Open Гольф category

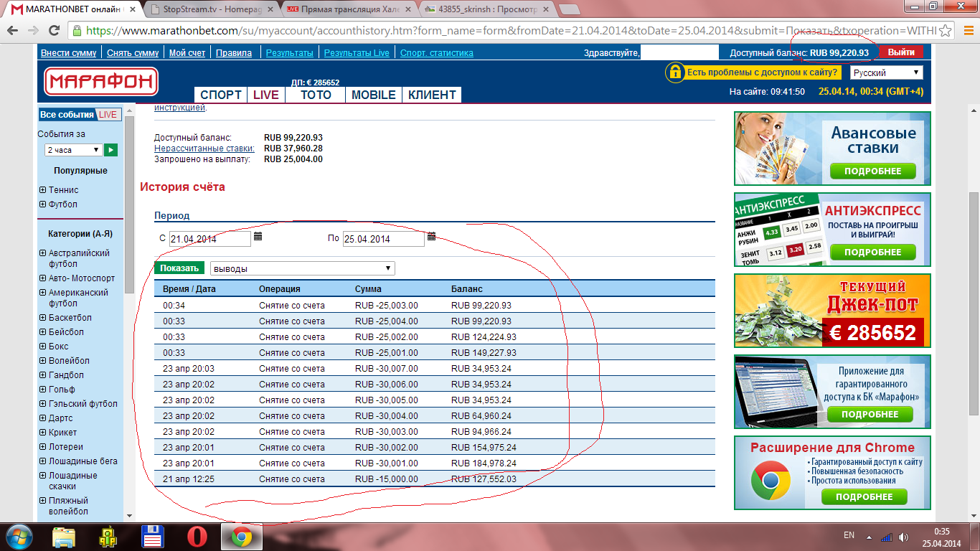(62, 390)
